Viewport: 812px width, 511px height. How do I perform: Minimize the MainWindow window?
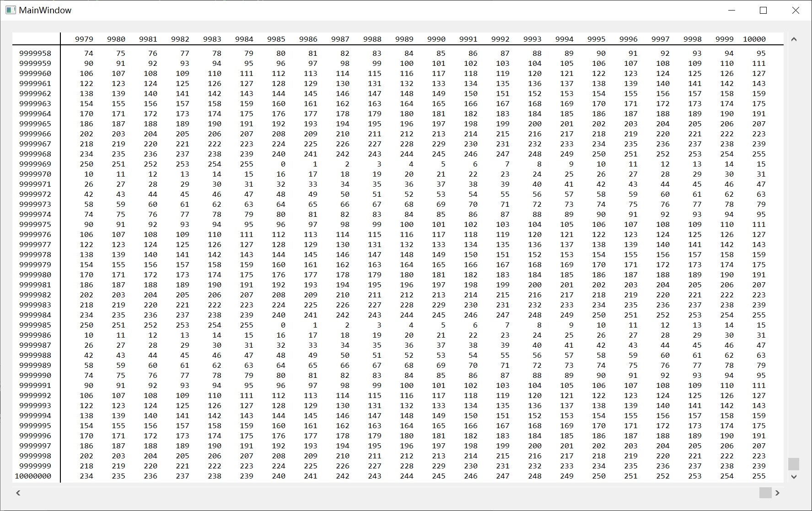(731, 10)
